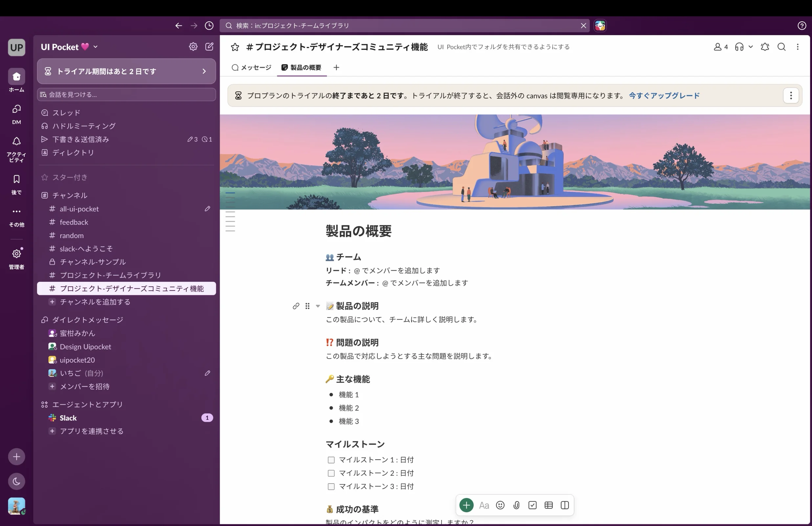Check マイルストーン 3 checkbox
The width and height of the screenshot is (812, 526).
[x=331, y=487]
